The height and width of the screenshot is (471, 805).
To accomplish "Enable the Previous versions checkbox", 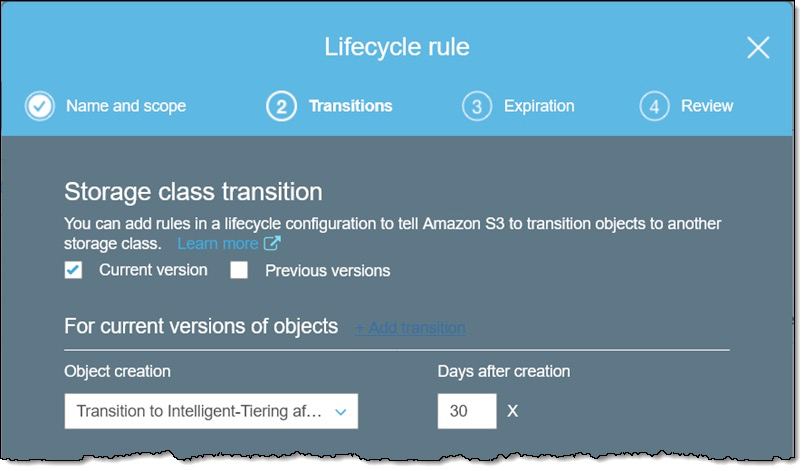I will point(239,270).
